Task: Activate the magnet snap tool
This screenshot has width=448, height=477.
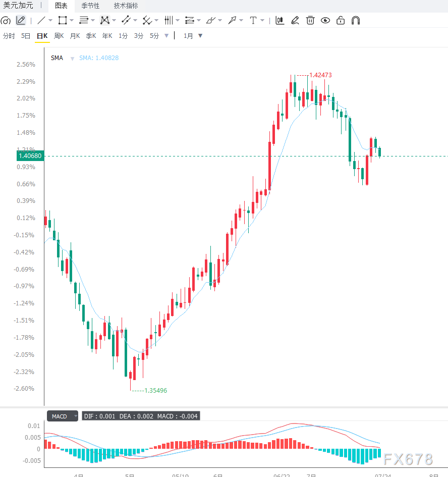Action: click(356, 20)
